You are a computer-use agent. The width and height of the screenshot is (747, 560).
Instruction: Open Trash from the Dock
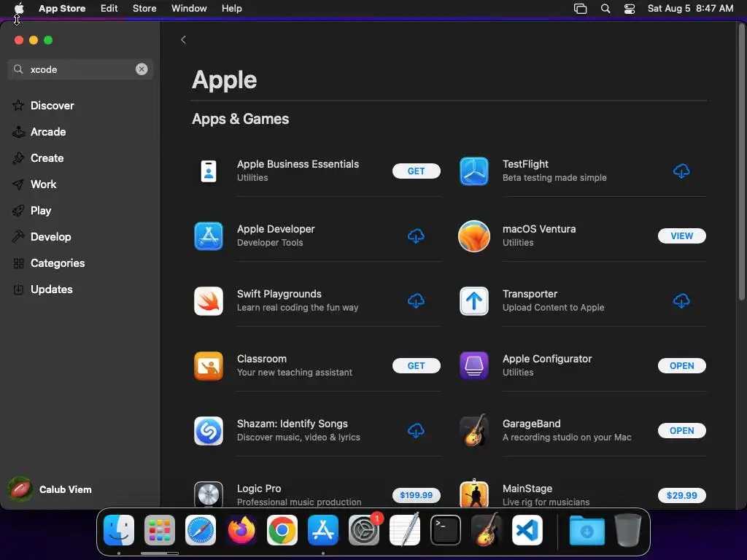[x=628, y=530]
